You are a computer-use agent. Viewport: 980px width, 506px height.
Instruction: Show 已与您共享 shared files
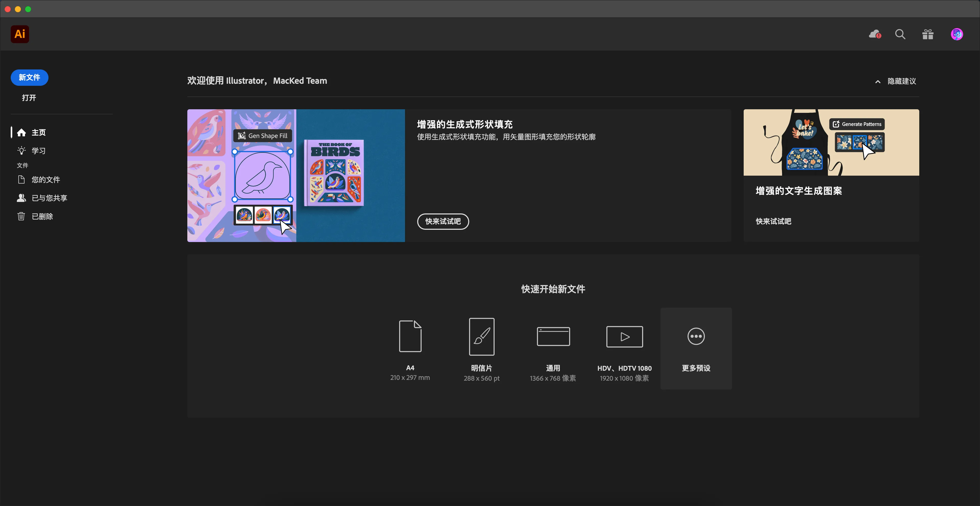pyautogui.click(x=49, y=198)
